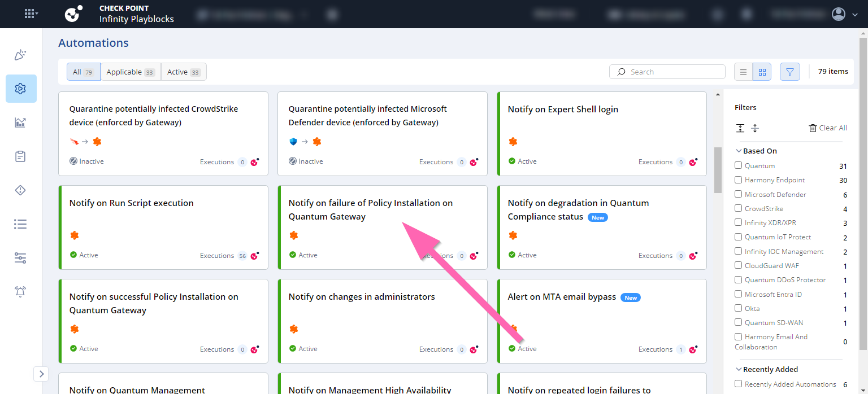Enable the Quantum filter checkbox
The image size is (868, 394).
coord(738,165)
